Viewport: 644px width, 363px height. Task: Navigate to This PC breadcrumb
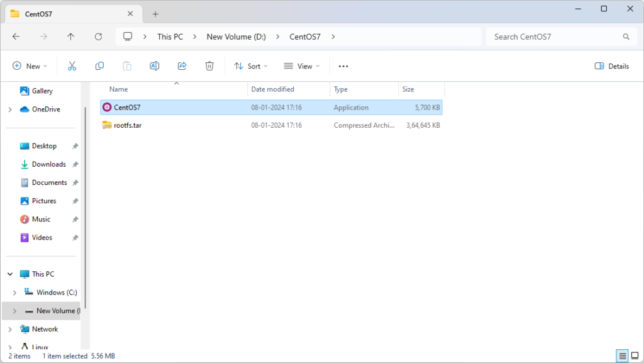170,36
